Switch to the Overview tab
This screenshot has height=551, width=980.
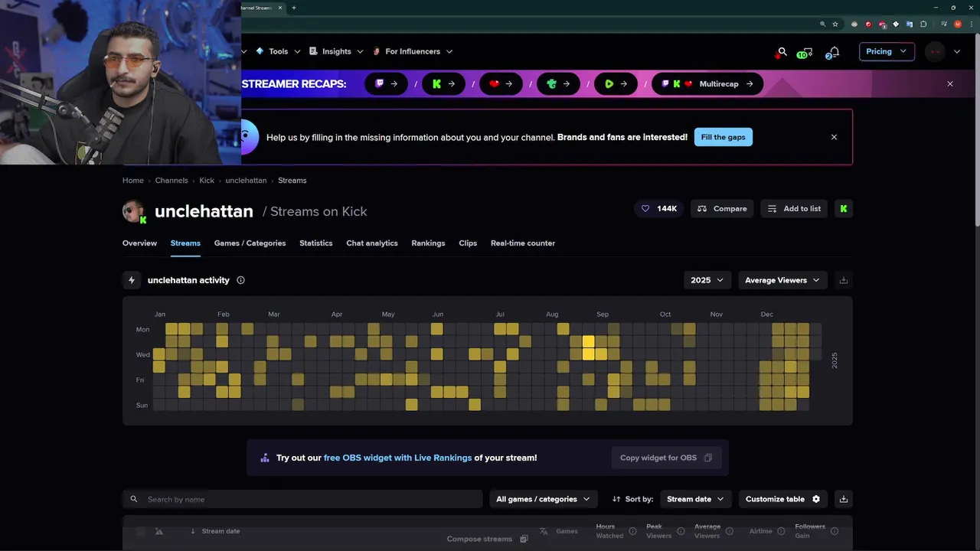pyautogui.click(x=139, y=243)
